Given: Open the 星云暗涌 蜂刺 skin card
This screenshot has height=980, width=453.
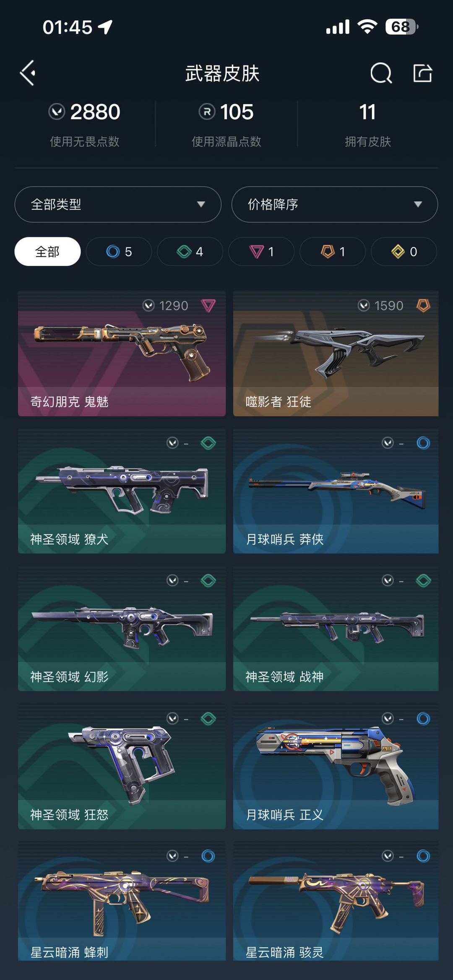Looking at the screenshot, I should 122,901.
